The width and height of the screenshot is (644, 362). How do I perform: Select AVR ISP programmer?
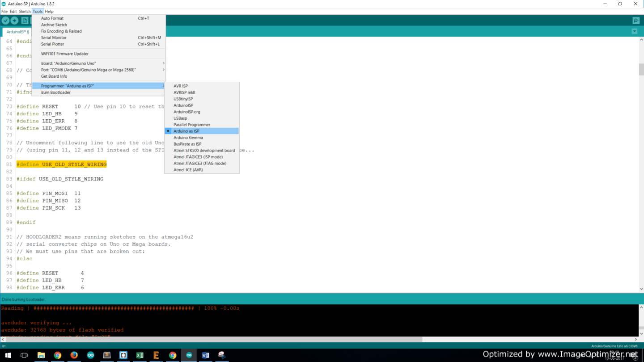pos(202,86)
